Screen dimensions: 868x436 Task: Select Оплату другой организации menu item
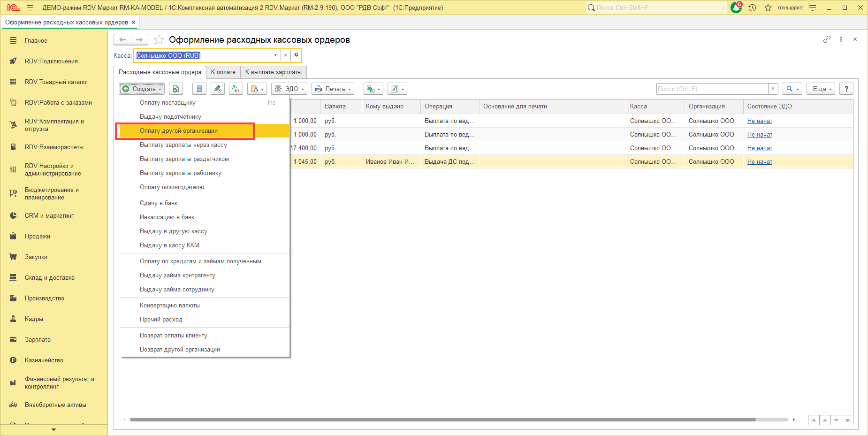179,131
